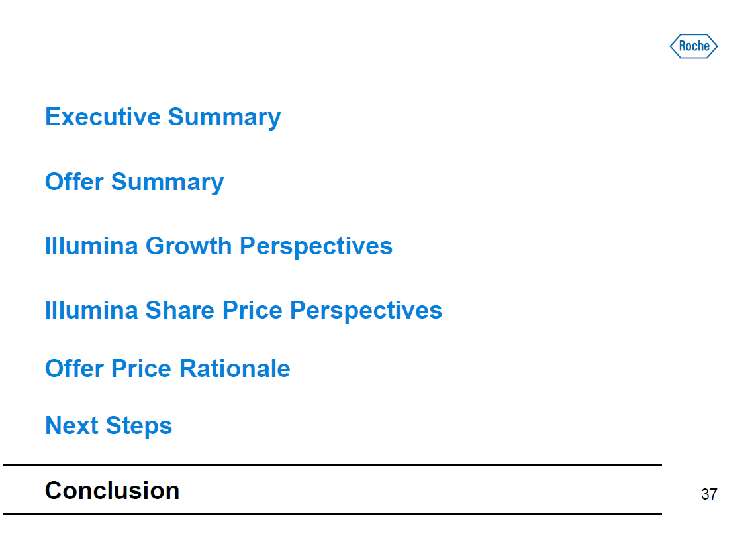Open the Executive Summary section
This screenshot has height=534, width=756.
[163, 117]
